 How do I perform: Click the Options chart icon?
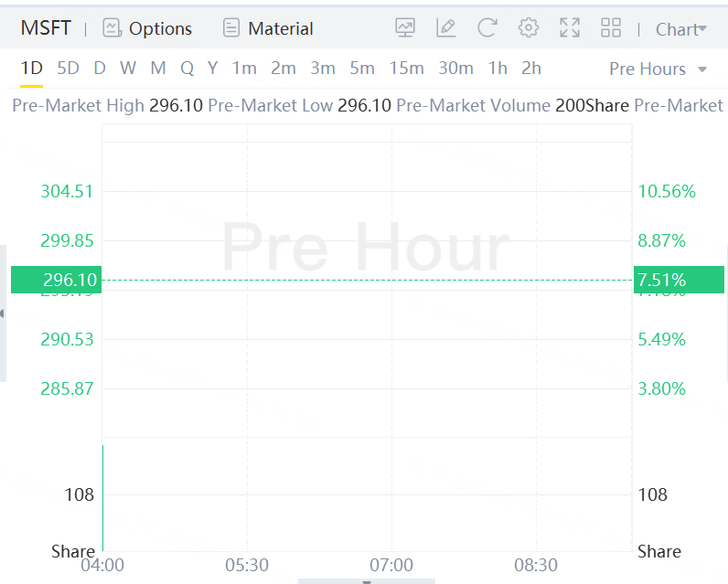click(112, 28)
